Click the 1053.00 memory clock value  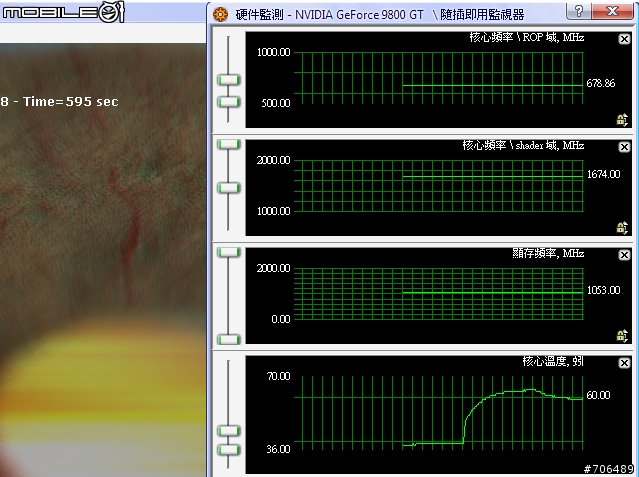tap(604, 290)
